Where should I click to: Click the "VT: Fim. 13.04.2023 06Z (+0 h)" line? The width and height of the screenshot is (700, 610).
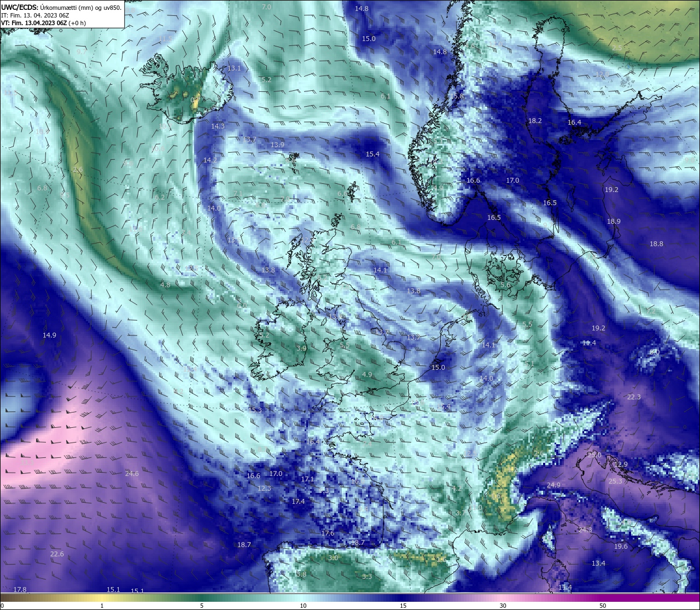tap(44, 23)
